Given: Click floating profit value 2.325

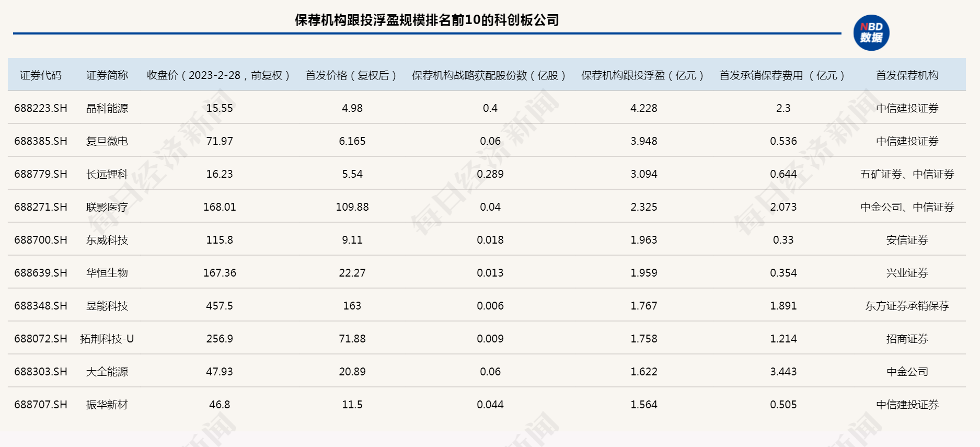Looking at the screenshot, I should [x=644, y=207].
